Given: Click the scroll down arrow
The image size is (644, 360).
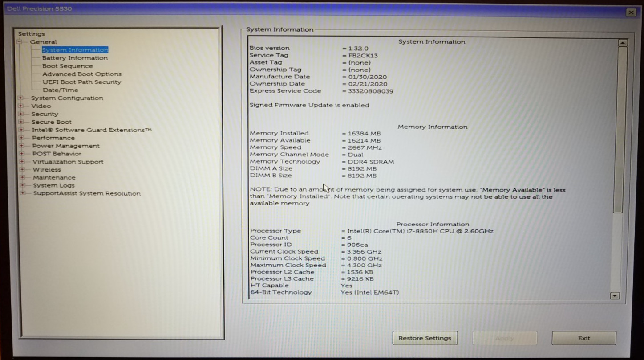Looking at the screenshot, I should pyautogui.click(x=615, y=295).
